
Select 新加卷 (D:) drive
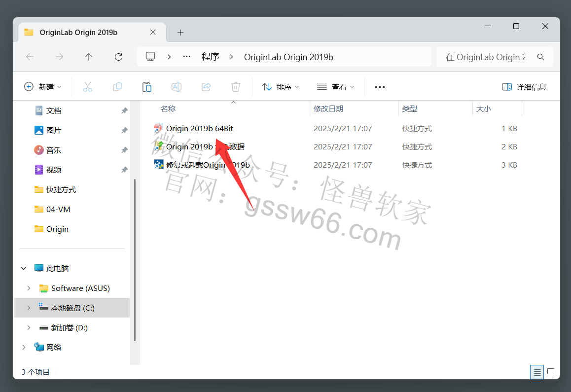coord(64,327)
